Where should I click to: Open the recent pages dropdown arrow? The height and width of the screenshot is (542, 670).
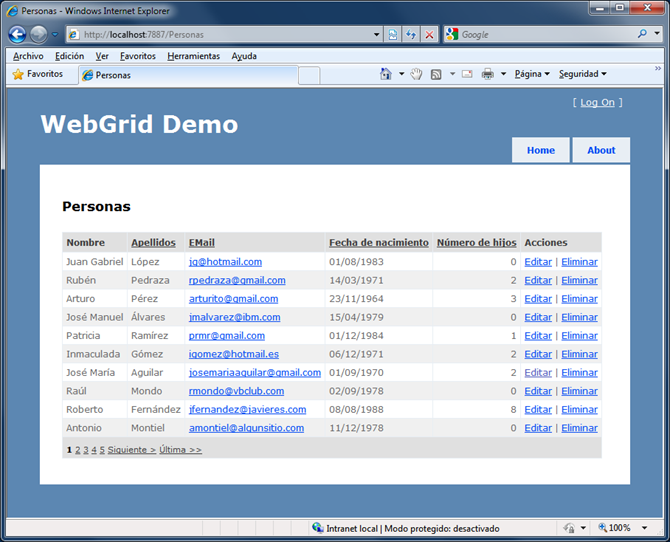tap(55, 35)
